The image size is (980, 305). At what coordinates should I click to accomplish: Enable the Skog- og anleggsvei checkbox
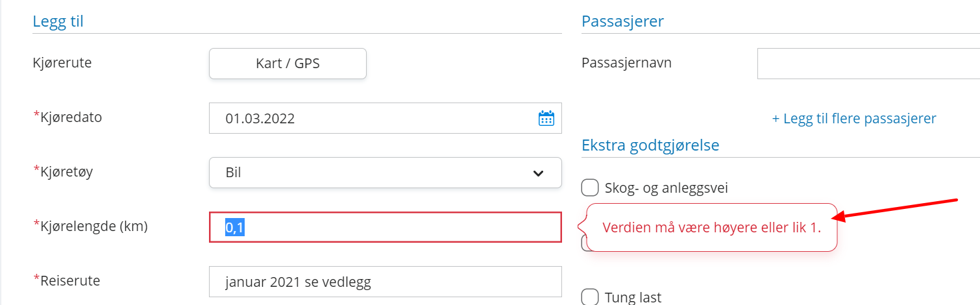pyautogui.click(x=589, y=188)
